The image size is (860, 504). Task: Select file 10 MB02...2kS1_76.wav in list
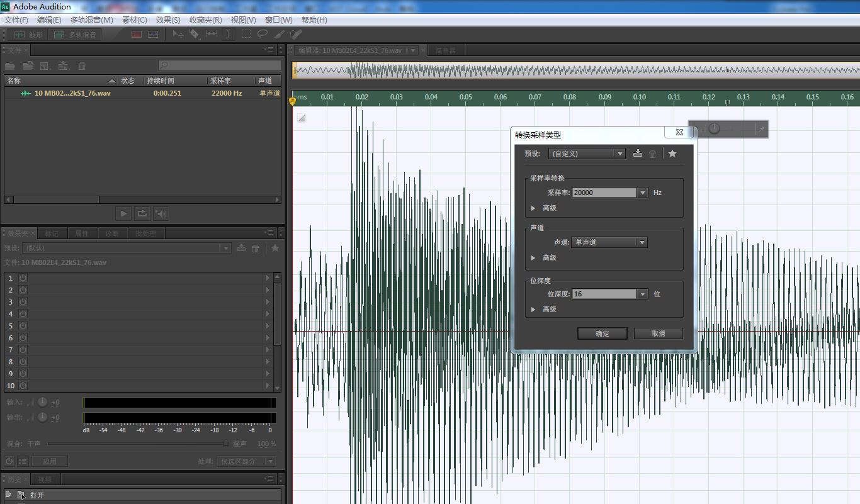click(x=72, y=93)
